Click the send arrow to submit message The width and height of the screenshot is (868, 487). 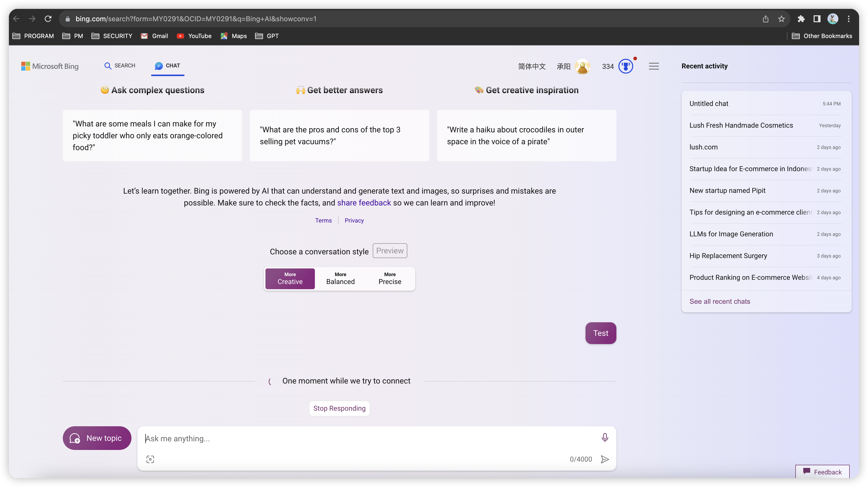[605, 459]
